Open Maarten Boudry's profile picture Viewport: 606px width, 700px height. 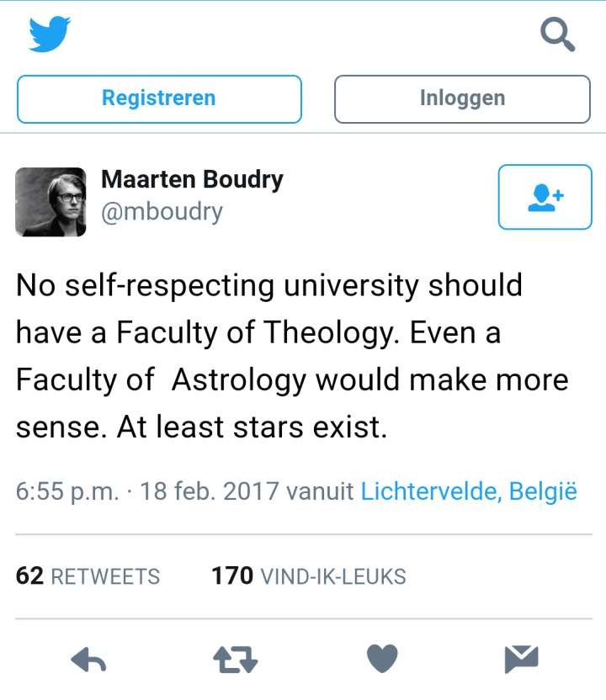50,202
